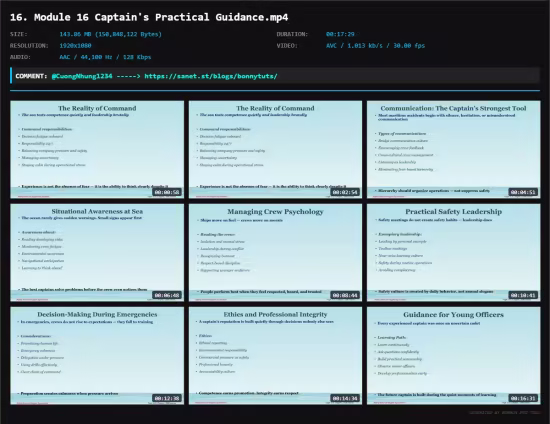Click the 00:00:58 timestamp badge
The image size is (550, 424).
(167, 192)
